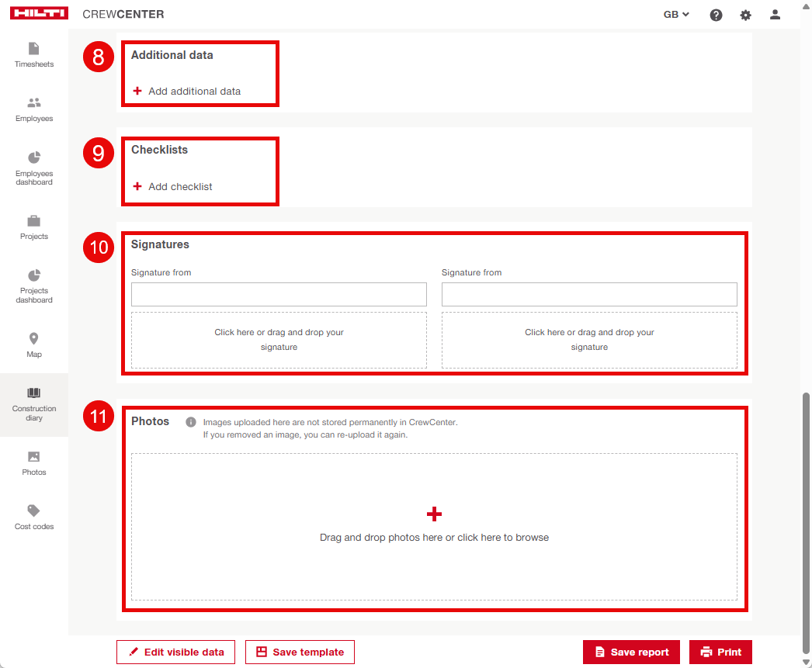Open the Cost codes tag icon
Viewport: 812px width, 668px height.
pos(34,511)
